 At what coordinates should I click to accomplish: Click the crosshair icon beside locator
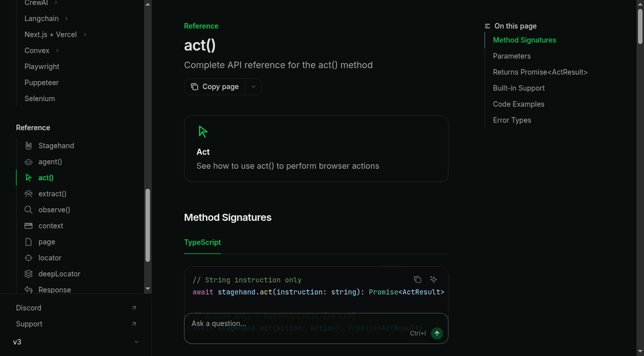tap(28, 258)
